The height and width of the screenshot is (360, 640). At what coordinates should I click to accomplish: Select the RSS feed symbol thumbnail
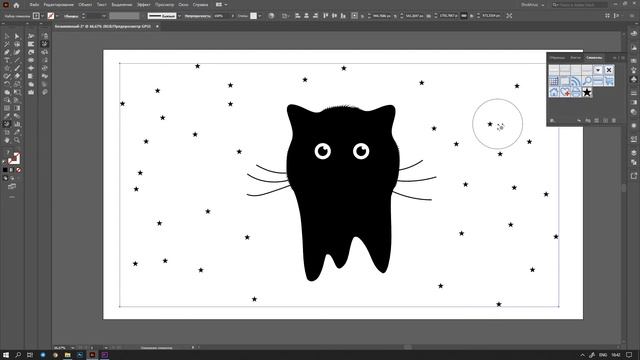[576, 81]
